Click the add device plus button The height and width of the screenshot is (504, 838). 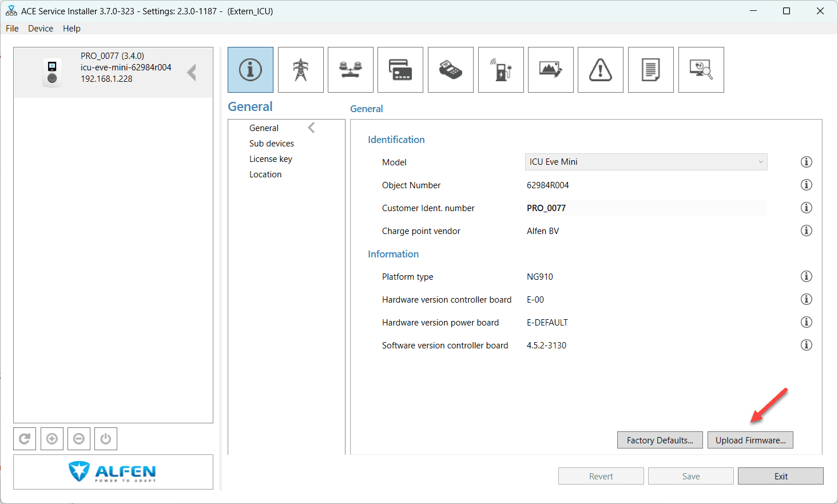(52, 439)
